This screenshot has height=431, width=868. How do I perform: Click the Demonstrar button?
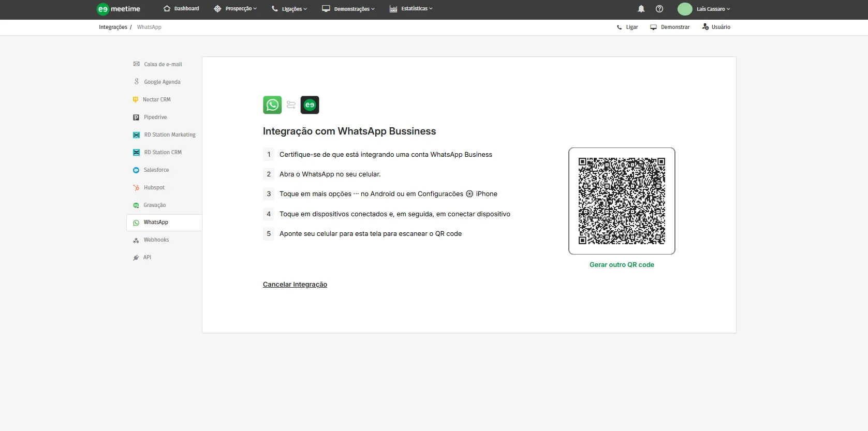pyautogui.click(x=670, y=27)
